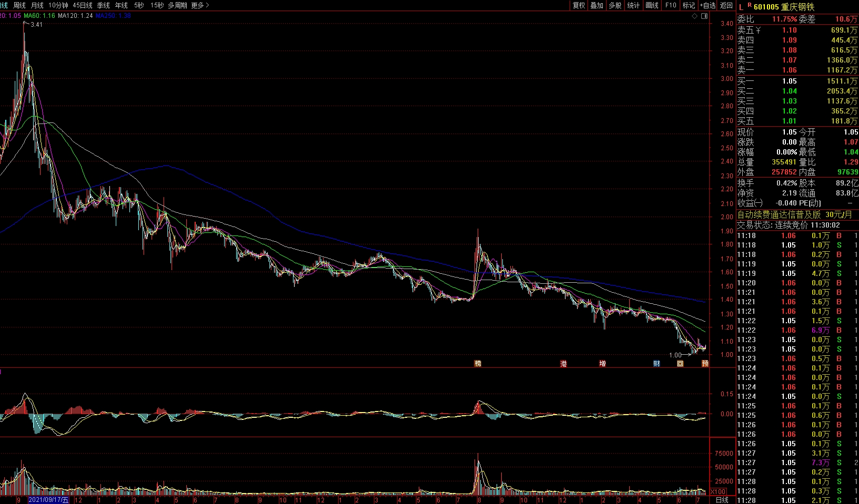Open the 增 event marker
Viewport: 859px width, 504px height.
click(602, 364)
